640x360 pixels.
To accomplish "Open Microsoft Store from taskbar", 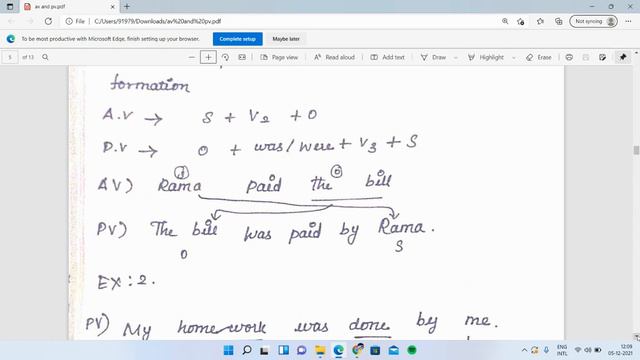I will [375, 350].
